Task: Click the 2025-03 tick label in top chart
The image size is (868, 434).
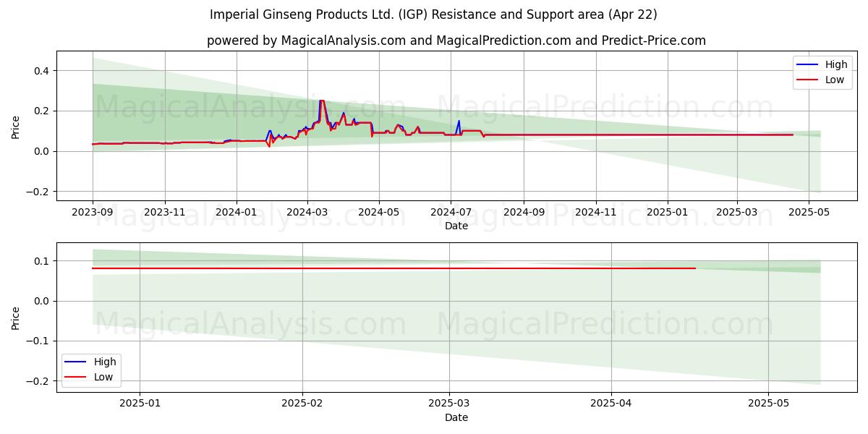Action: click(x=737, y=212)
